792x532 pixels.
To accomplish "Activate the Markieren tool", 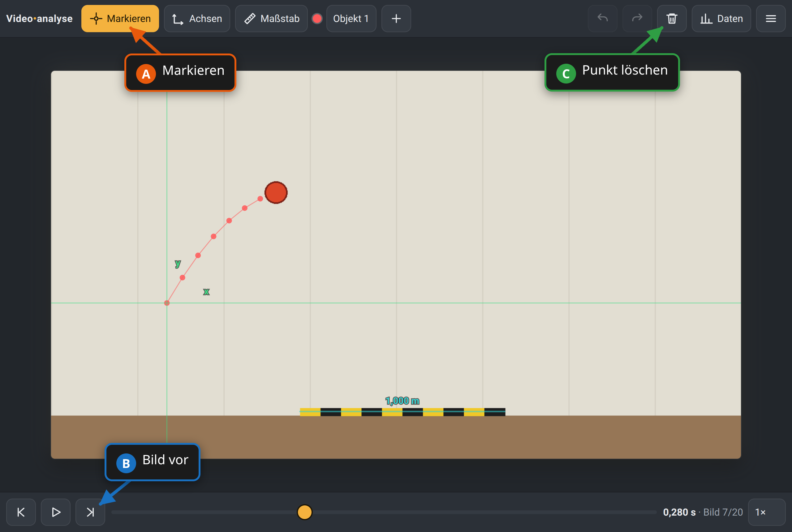I will point(120,19).
